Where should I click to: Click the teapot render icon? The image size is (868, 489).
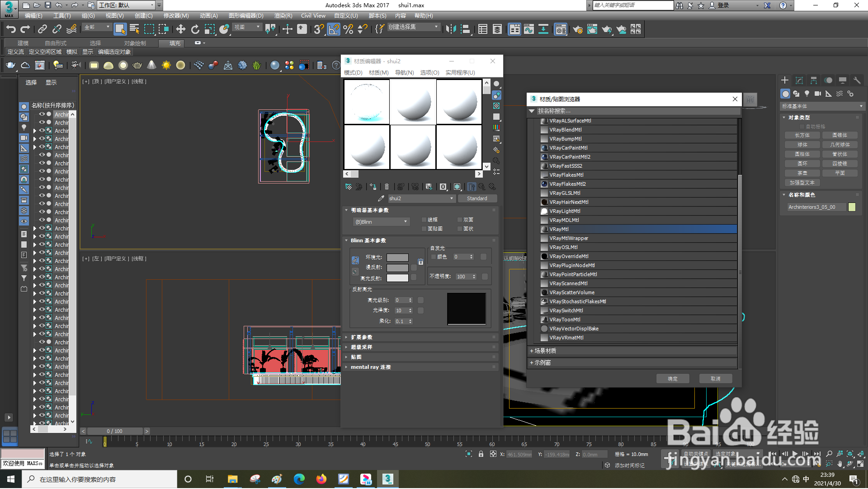click(10, 66)
